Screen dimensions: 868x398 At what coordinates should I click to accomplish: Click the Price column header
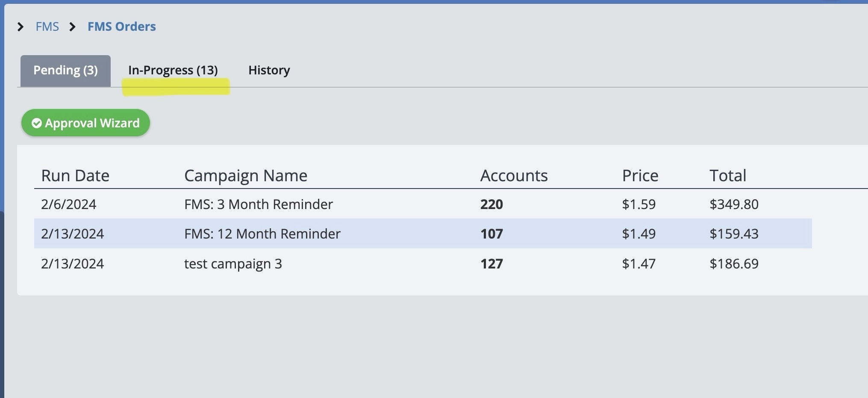(640, 176)
